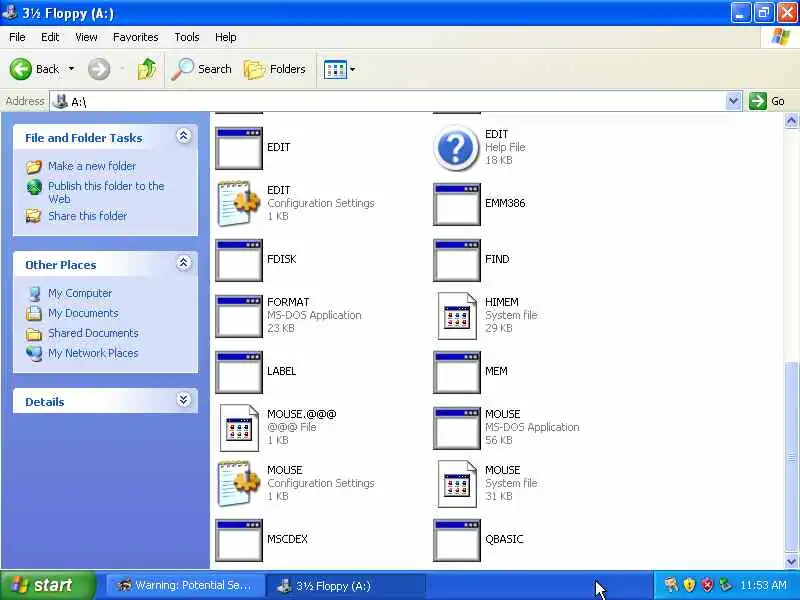800x600 pixels.
Task: Select the HIMEM System file icon
Action: (x=457, y=316)
